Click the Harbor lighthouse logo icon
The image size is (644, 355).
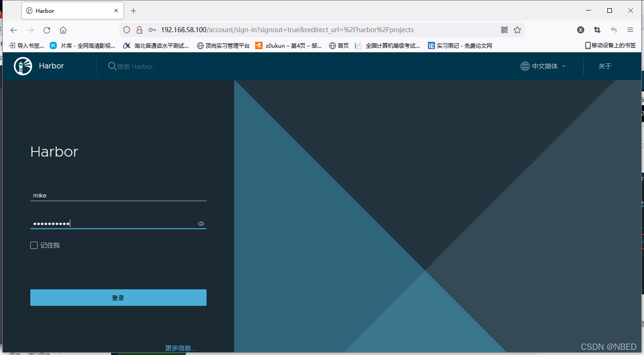click(x=23, y=66)
